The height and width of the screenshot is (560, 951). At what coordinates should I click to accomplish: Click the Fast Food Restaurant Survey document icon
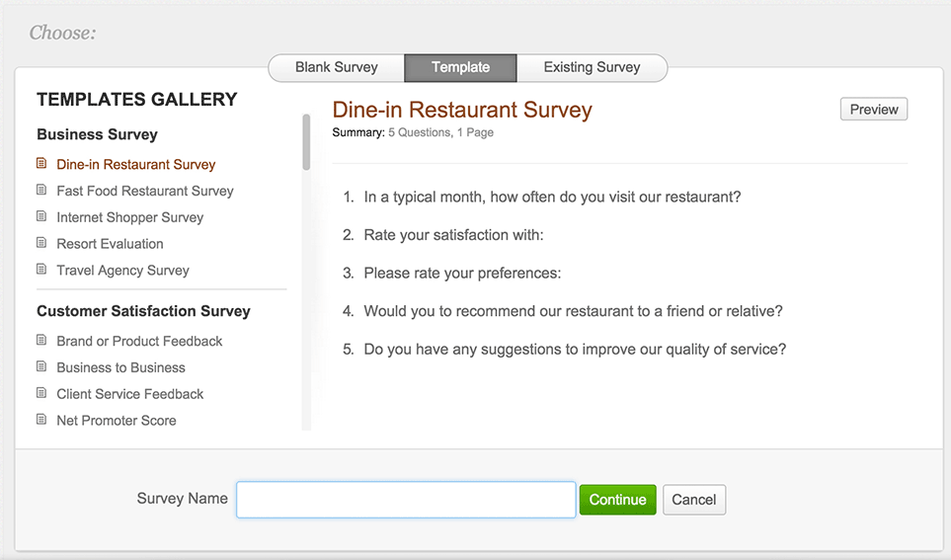[x=41, y=190]
